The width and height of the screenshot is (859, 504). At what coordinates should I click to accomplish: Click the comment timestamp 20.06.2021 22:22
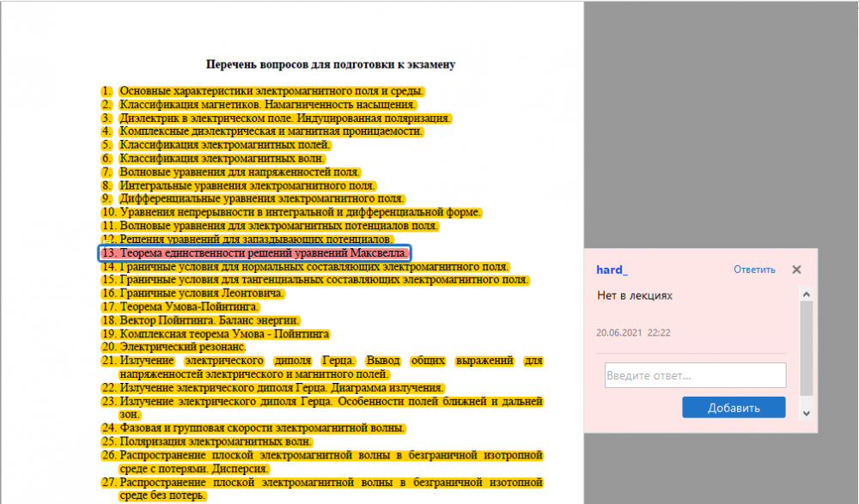tap(633, 332)
